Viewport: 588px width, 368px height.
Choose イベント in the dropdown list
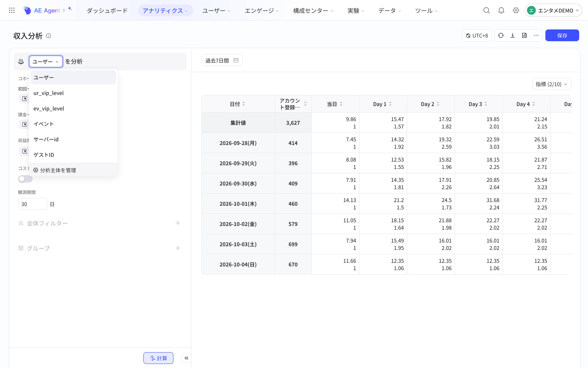point(73,124)
